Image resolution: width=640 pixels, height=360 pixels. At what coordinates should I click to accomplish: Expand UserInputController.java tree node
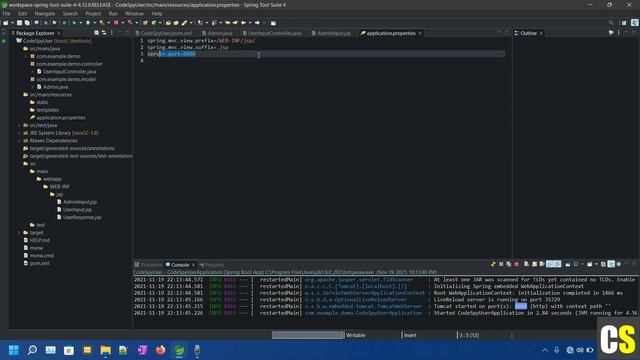coord(33,71)
